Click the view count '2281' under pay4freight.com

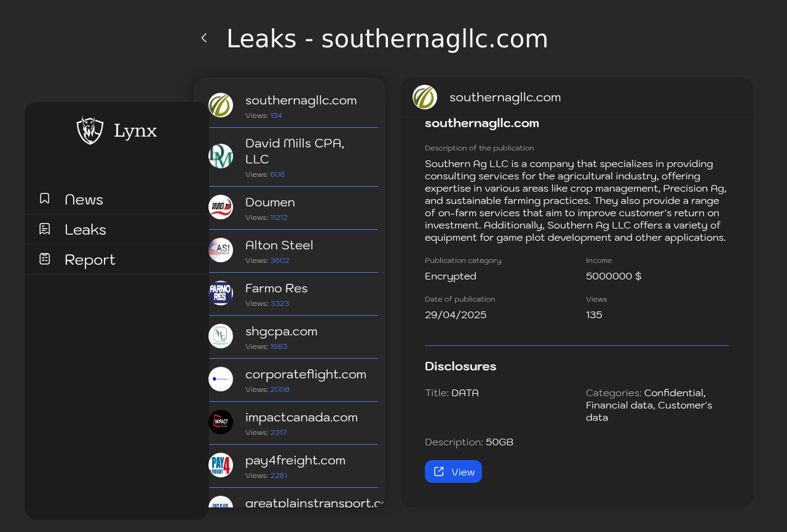pyautogui.click(x=279, y=475)
